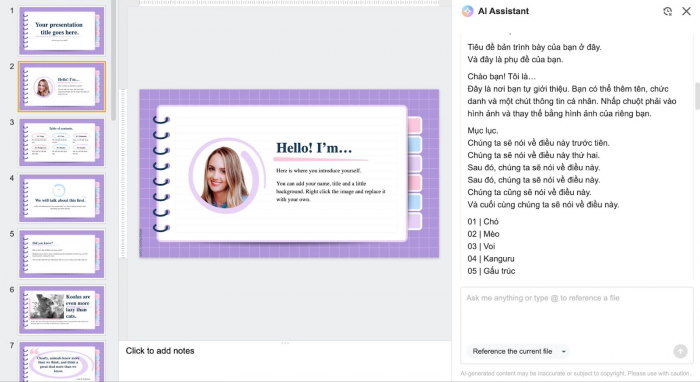Select slide 3 Table of contents thumbnail
The image size is (700, 382).
point(62,142)
